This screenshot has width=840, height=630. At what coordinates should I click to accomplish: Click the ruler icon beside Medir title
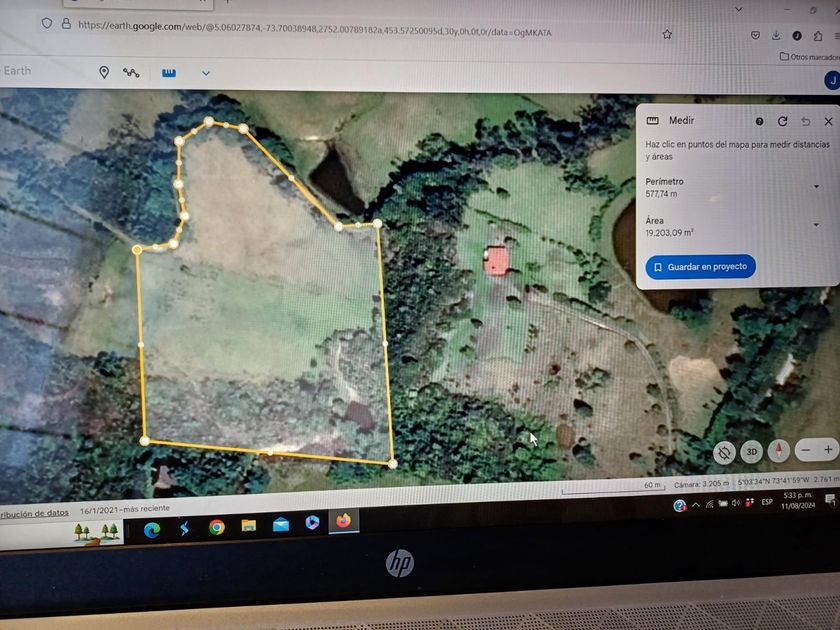[x=652, y=121]
